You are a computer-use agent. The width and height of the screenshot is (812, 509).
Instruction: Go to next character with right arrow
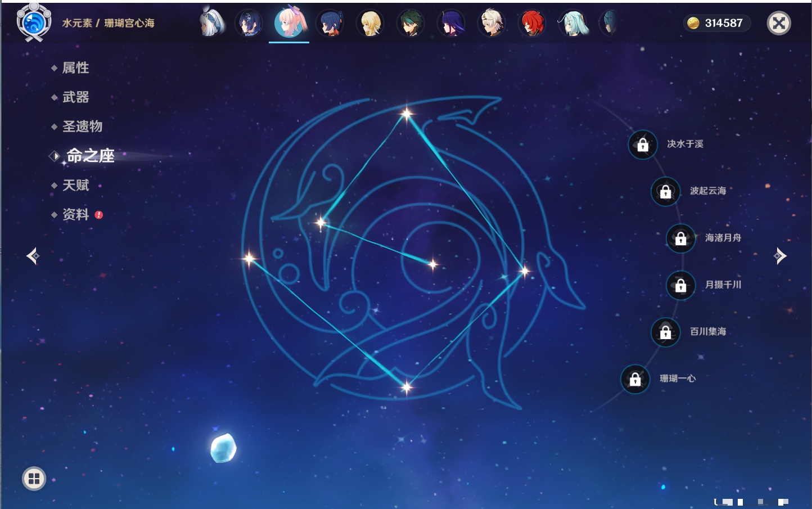point(780,256)
